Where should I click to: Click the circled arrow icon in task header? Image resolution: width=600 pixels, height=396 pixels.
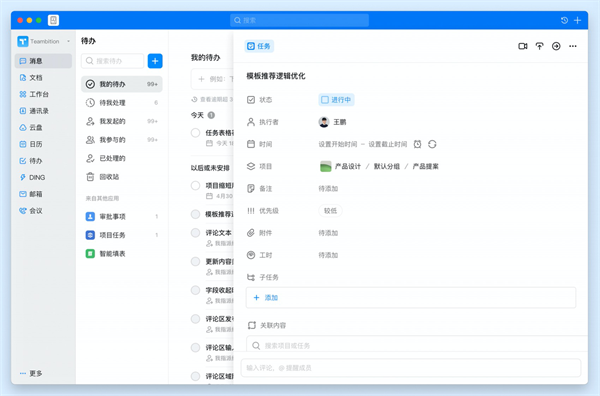(x=556, y=46)
